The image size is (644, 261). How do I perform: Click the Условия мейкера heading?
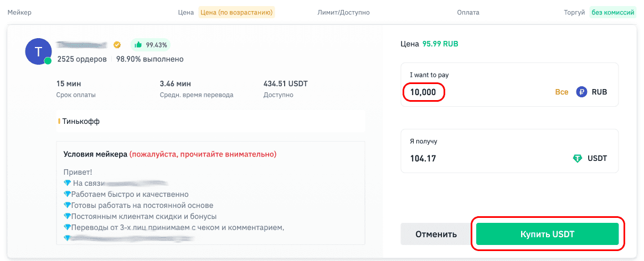(95, 154)
